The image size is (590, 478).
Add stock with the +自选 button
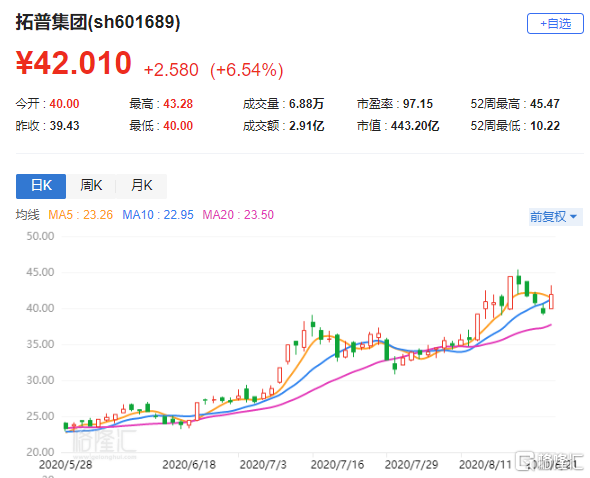click(x=555, y=24)
